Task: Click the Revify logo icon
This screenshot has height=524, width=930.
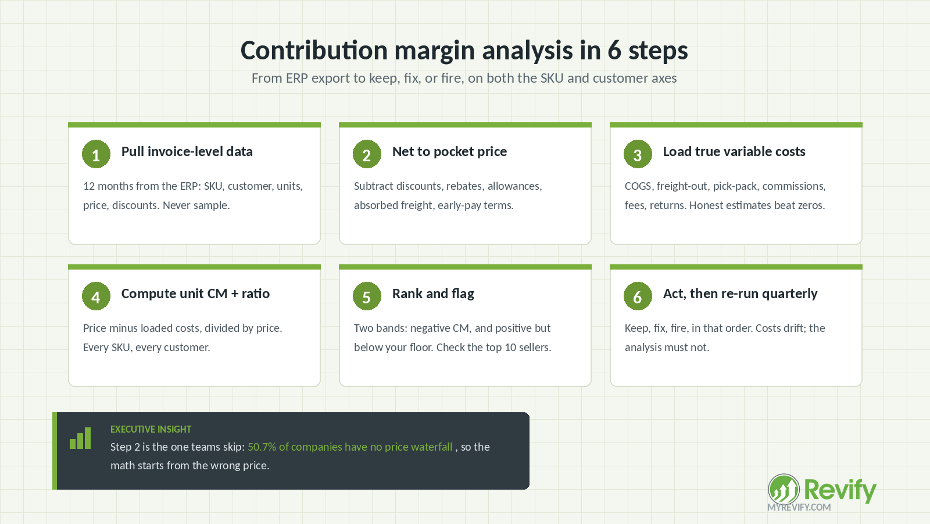Action: pos(784,489)
